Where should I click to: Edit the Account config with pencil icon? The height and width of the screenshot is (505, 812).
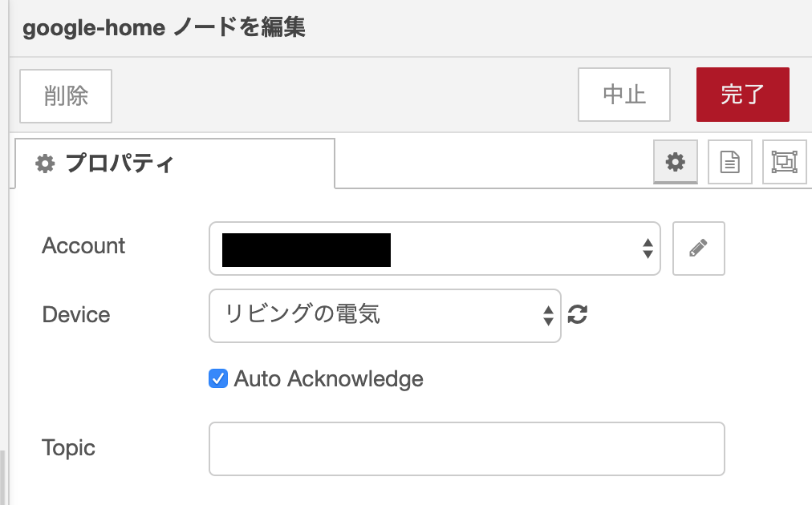(699, 248)
